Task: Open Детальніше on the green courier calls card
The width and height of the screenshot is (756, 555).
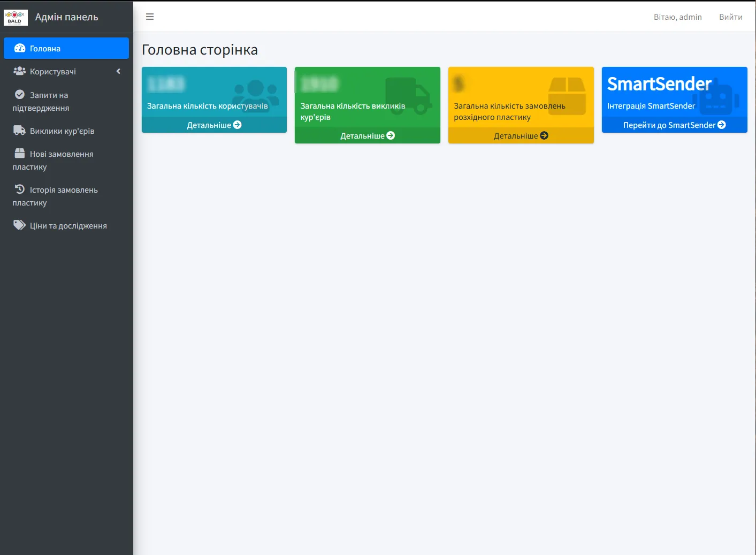Action: 367,135
